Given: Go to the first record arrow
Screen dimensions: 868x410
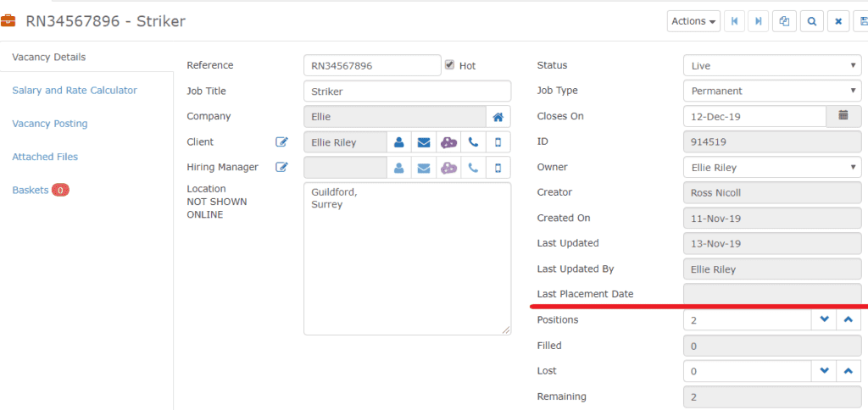Looking at the screenshot, I should (x=735, y=21).
